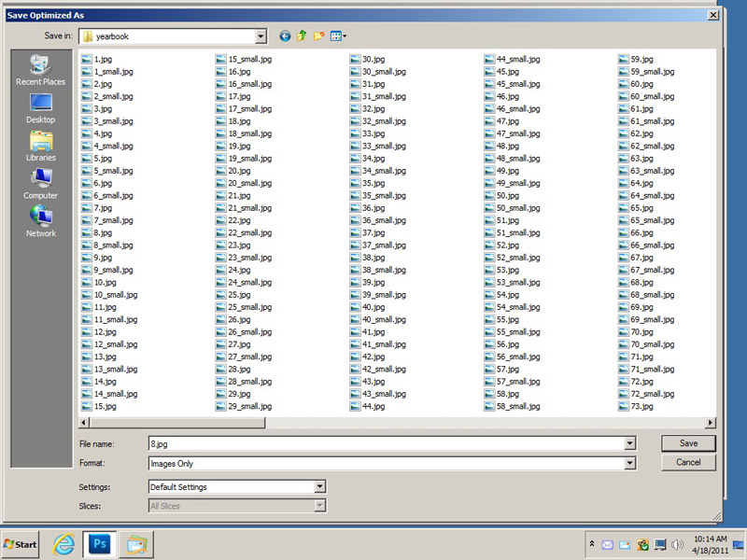Open the disabled Slices dropdown
Viewport: 747px width, 560px height.
point(319,506)
